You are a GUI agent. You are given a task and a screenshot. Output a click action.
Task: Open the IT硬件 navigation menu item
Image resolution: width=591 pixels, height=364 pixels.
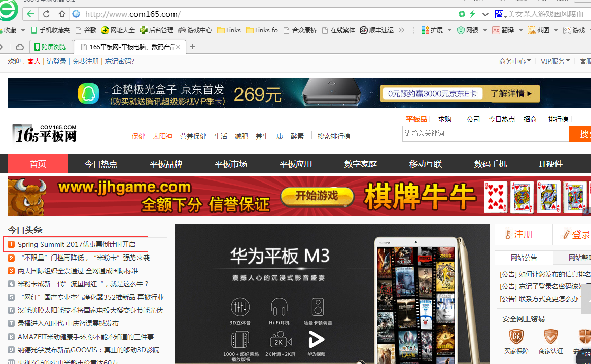[551, 164]
